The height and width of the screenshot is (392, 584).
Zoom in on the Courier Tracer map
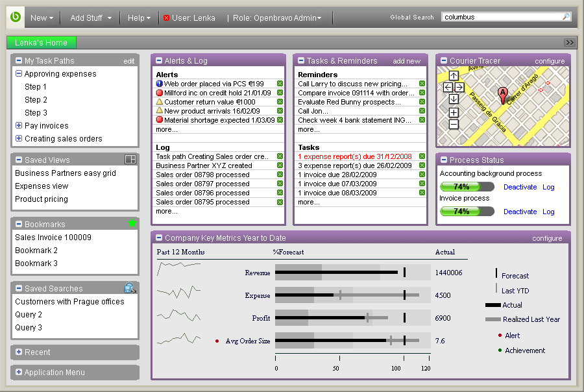[454, 113]
